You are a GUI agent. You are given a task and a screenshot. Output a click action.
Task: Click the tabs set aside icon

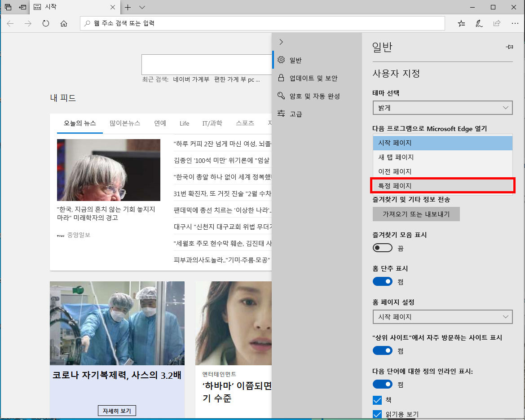[x=8, y=7]
